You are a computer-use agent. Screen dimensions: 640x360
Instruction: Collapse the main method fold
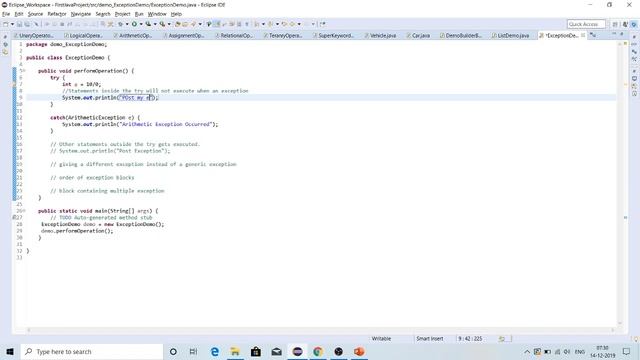point(24,211)
